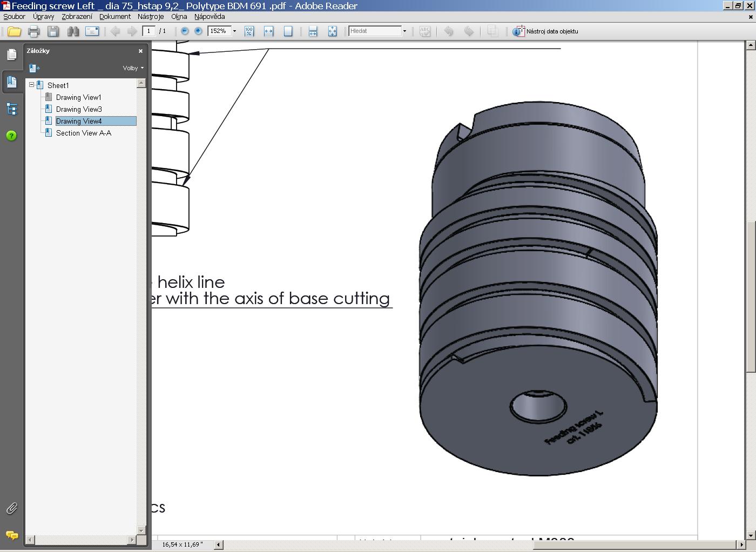
Task: Open the zoom percentage dropdown arrow
Action: click(x=234, y=31)
